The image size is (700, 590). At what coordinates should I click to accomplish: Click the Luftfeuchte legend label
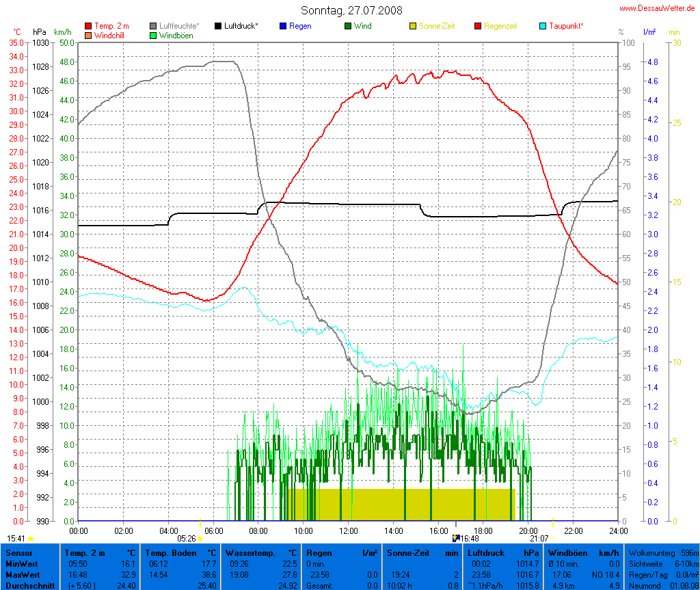tap(180, 26)
